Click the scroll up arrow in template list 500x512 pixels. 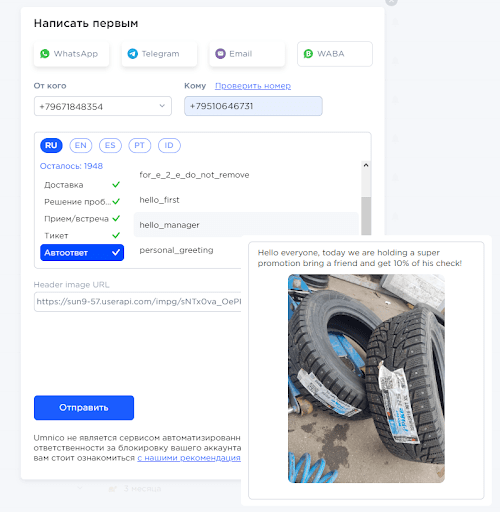(366, 165)
